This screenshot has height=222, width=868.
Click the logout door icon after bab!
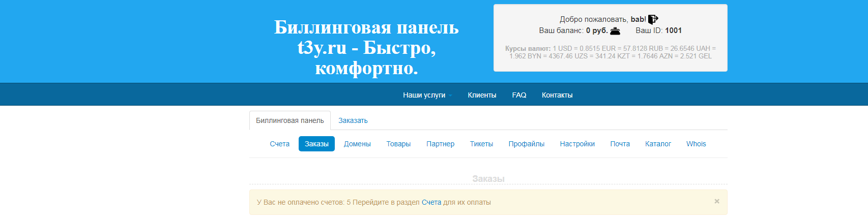[x=653, y=19]
